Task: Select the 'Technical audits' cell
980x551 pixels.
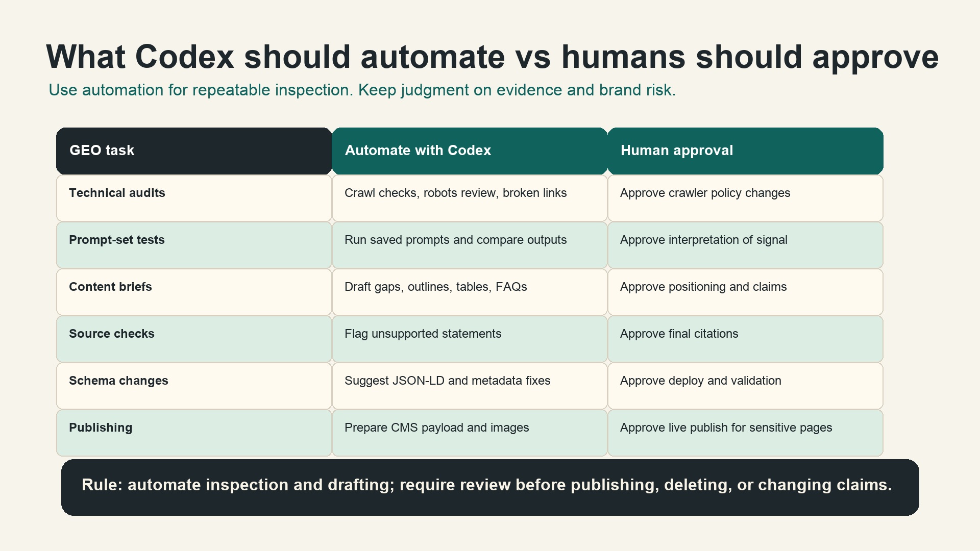Action: (194, 198)
